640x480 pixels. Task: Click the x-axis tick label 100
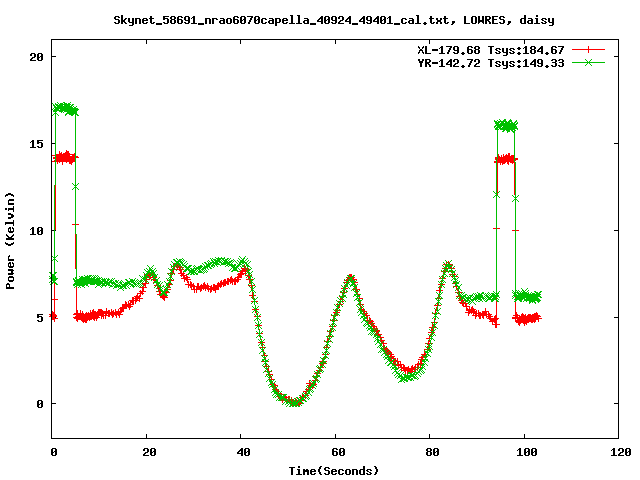527,452
